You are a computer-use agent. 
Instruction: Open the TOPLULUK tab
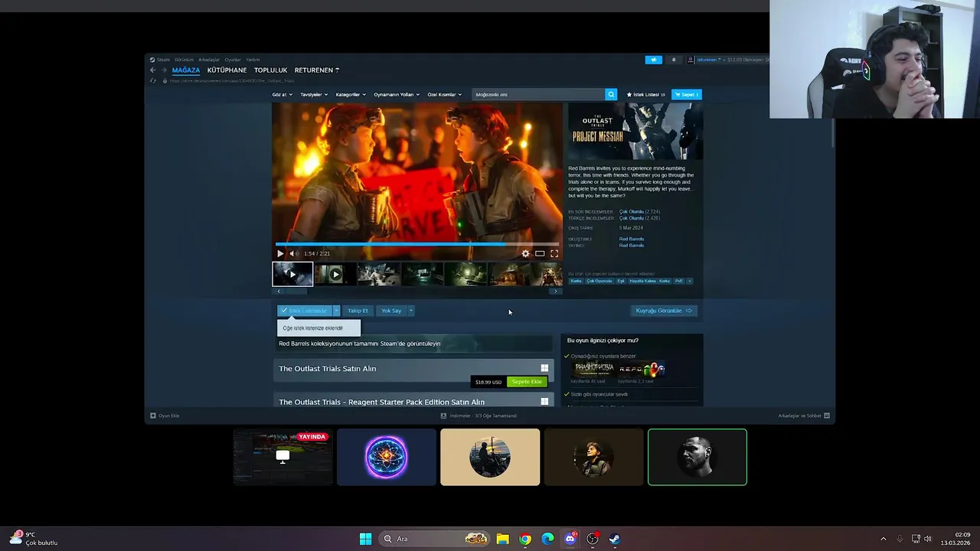pos(270,70)
